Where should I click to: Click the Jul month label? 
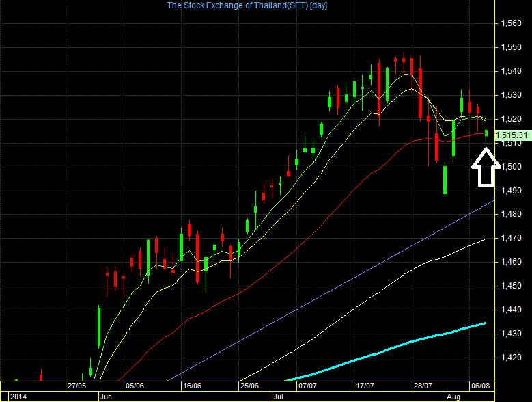[x=278, y=397]
